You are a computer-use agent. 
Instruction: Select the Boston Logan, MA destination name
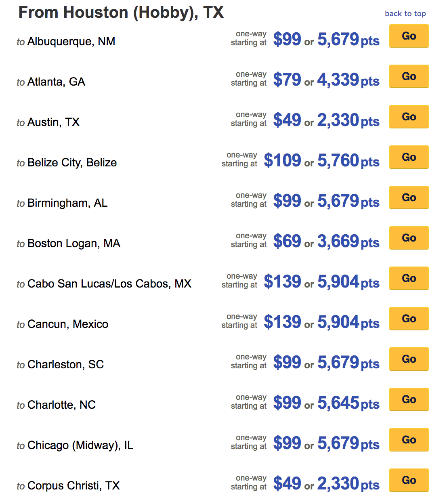[74, 243]
